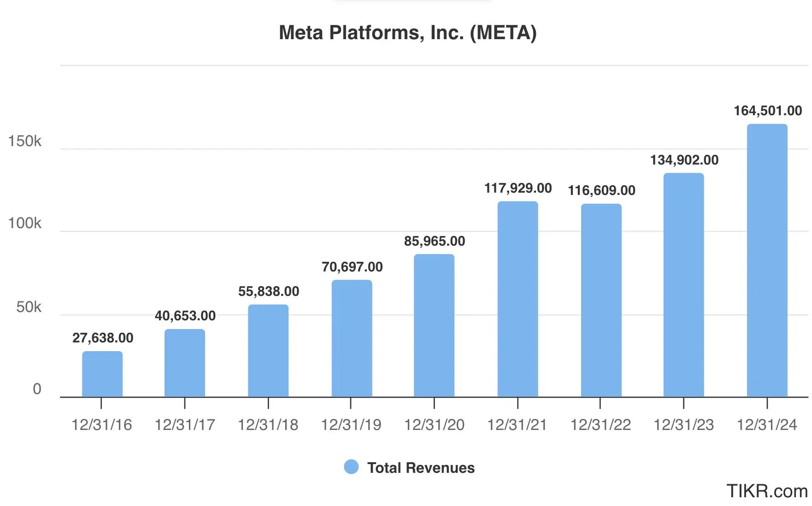812x506 pixels.
Task: Click the 50k gridline on the y-axis
Action: (28, 306)
